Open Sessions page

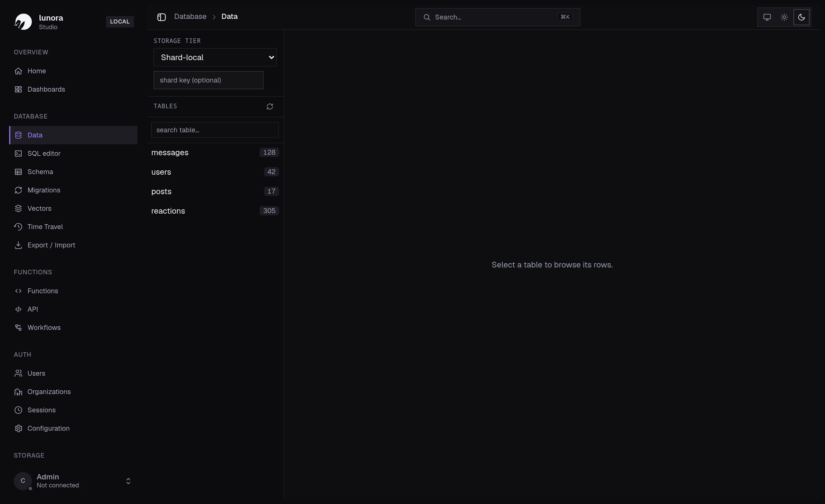point(73,410)
